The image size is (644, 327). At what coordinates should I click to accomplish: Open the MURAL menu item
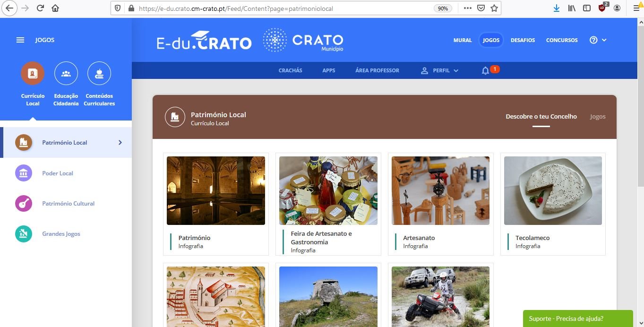(463, 40)
